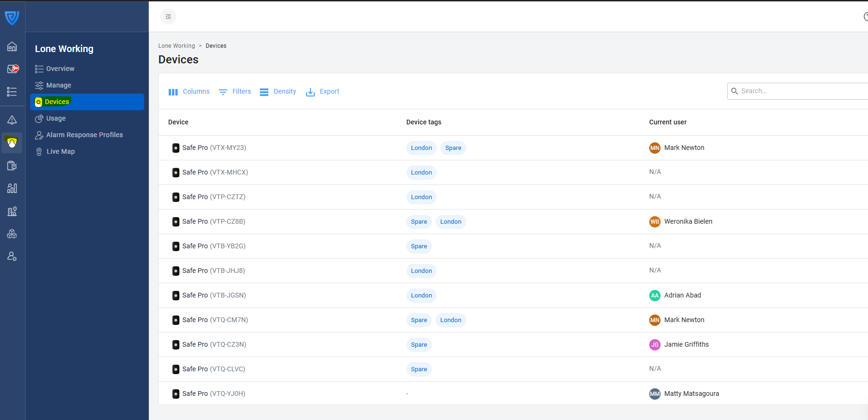The width and height of the screenshot is (868, 420).
Task: Open the user settings icon in the sidebar
Action: click(12, 256)
